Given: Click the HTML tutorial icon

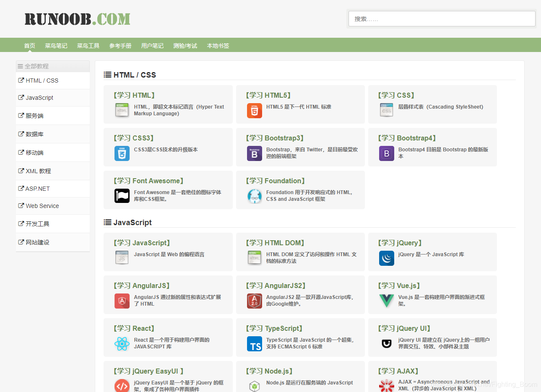Looking at the screenshot, I should click(122, 110).
